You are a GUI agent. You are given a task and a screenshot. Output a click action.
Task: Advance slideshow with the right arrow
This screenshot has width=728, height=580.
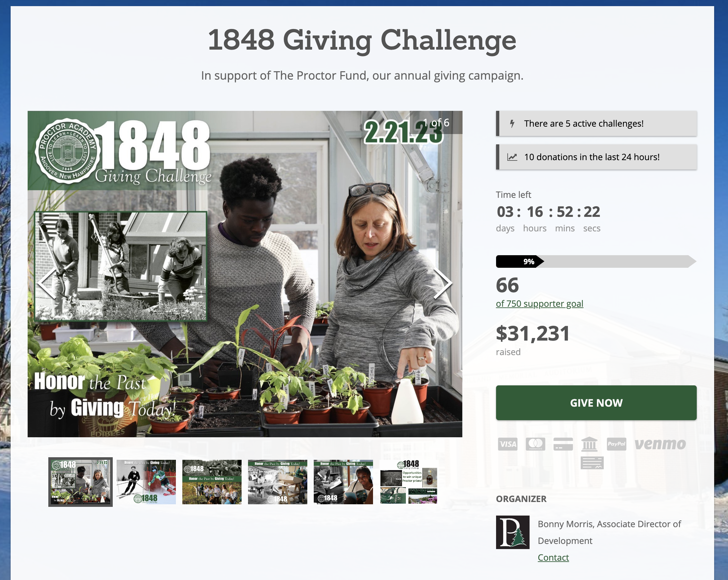443,284
